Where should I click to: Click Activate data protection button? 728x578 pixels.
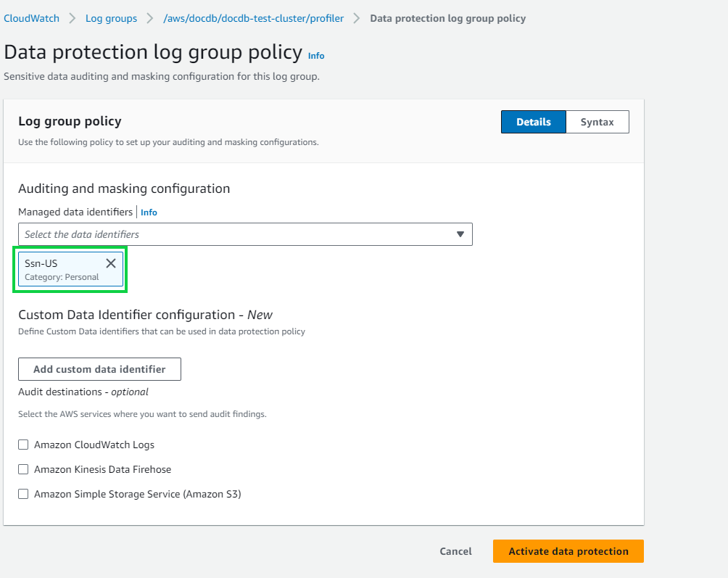568,551
